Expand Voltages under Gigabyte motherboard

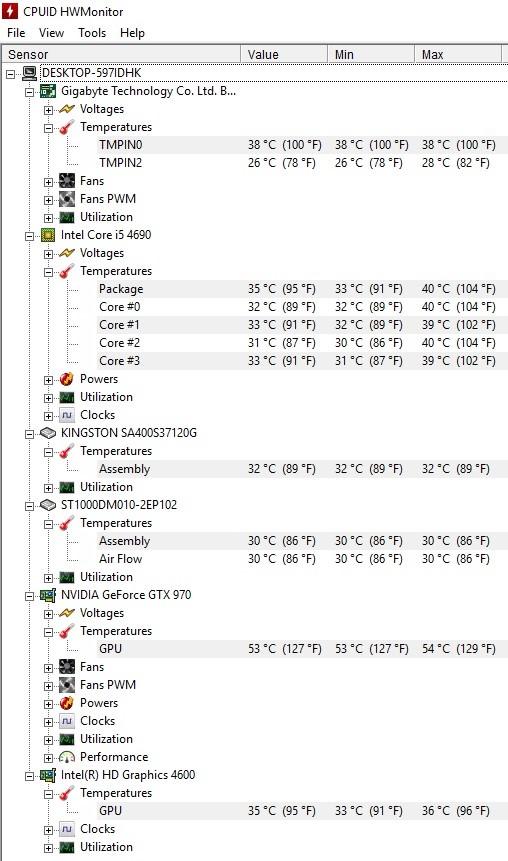(48, 110)
